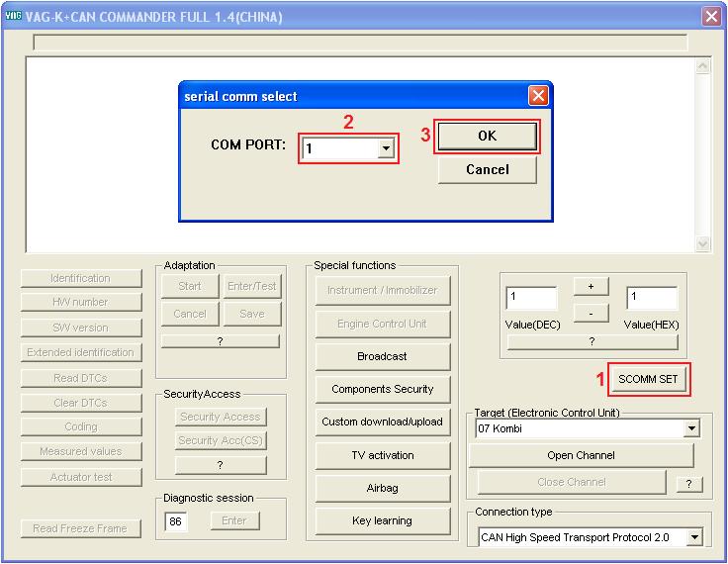
Task: Click the Actuator test button
Action: [x=81, y=477]
